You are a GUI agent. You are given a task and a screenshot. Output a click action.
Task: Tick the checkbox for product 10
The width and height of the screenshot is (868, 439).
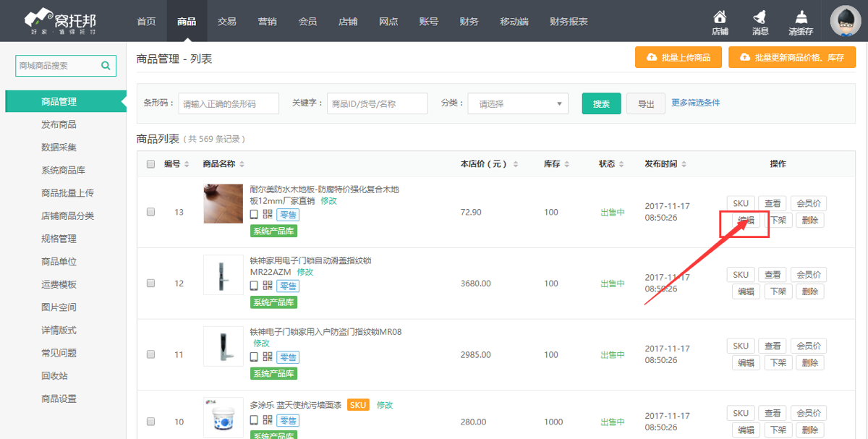[x=151, y=422]
